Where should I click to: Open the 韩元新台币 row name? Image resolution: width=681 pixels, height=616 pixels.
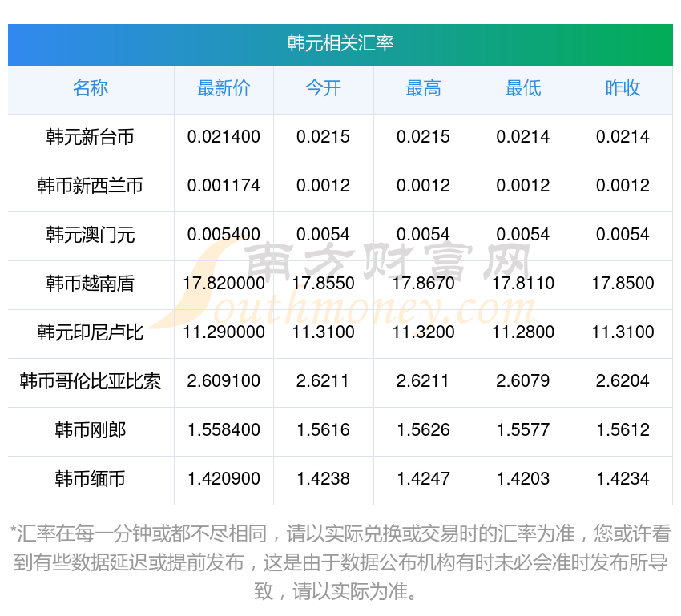[x=91, y=138]
